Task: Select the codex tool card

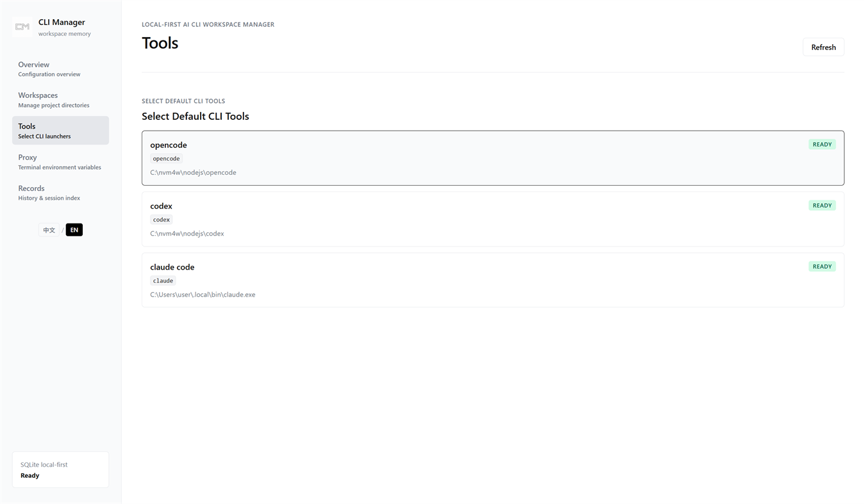Action: click(493, 219)
